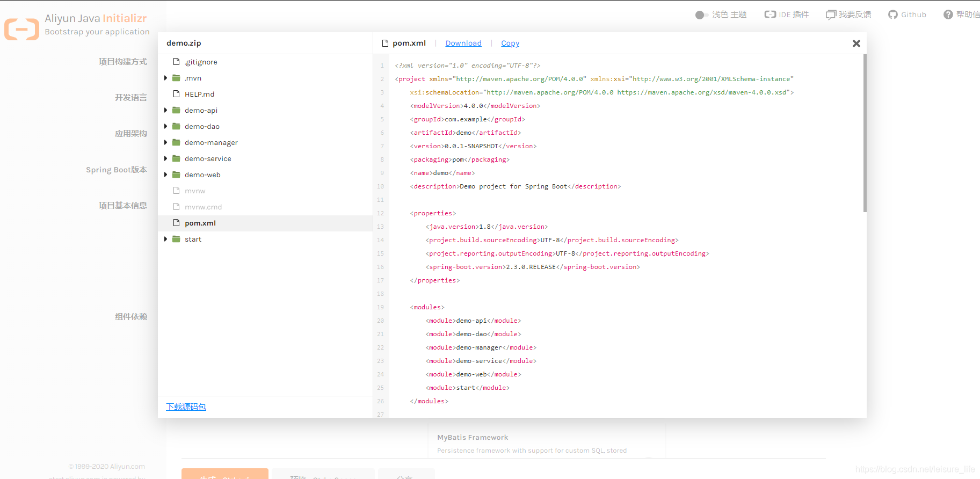
Task: Select the HELP.md file icon
Action: (176, 94)
